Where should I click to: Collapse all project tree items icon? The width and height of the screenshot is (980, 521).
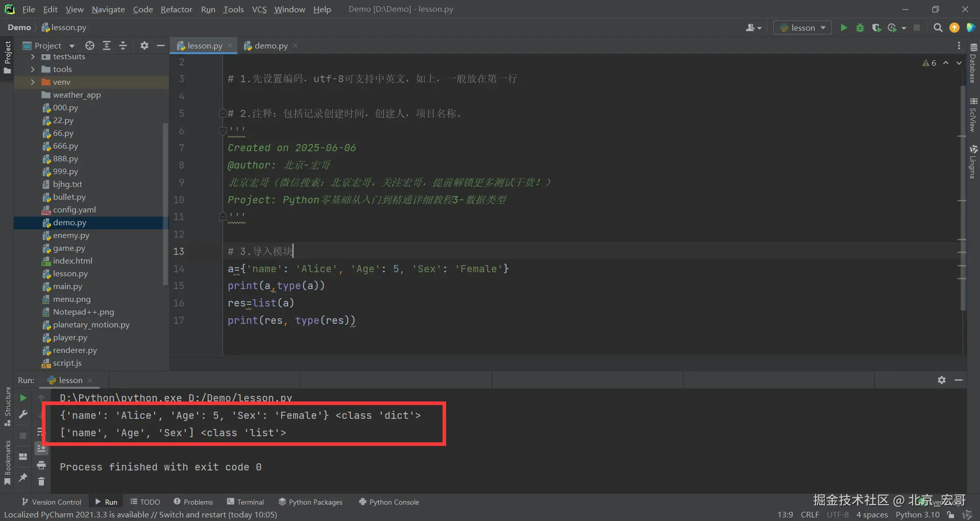click(123, 45)
